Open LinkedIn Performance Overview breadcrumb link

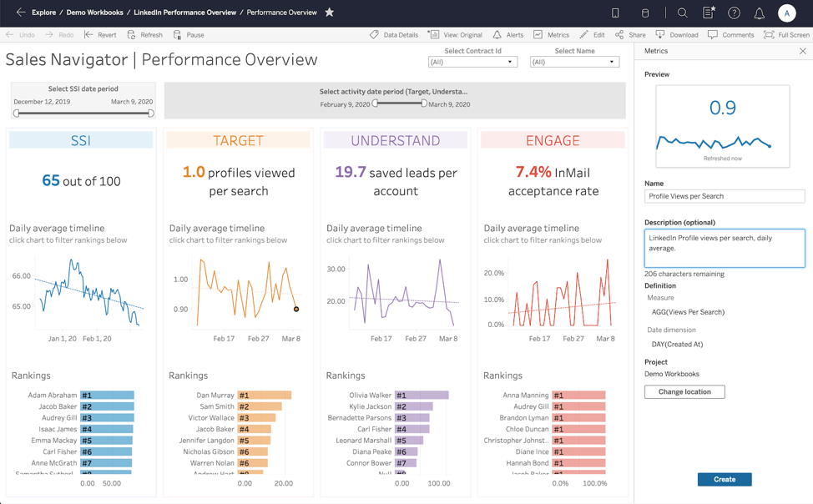(185, 13)
